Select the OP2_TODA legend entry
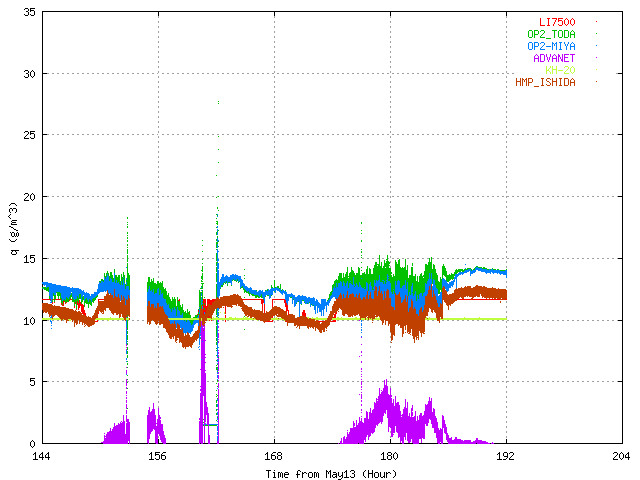640x480 pixels. (x=551, y=34)
